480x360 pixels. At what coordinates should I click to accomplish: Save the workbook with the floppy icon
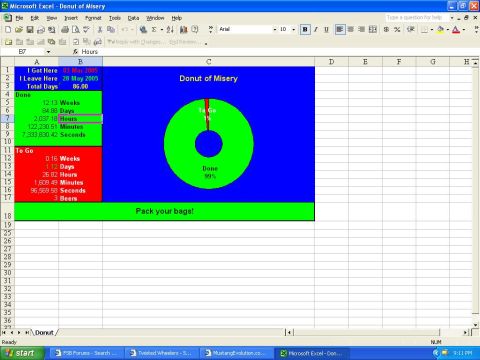30,30
